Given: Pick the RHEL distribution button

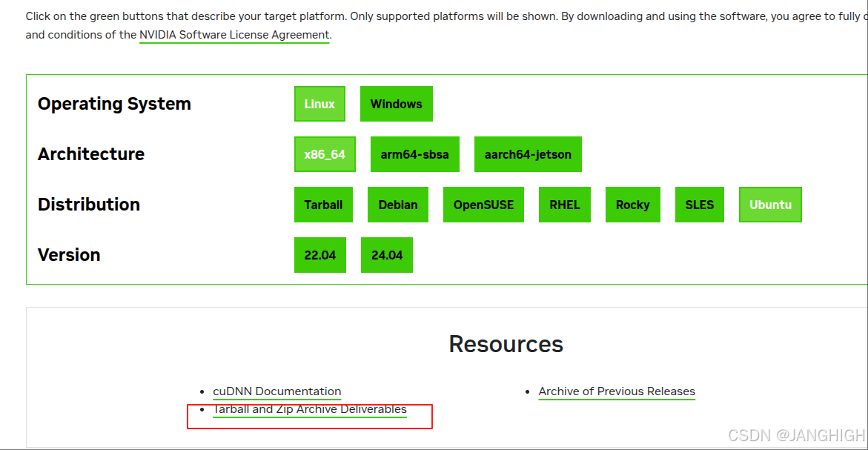Looking at the screenshot, I should [565, 205].
